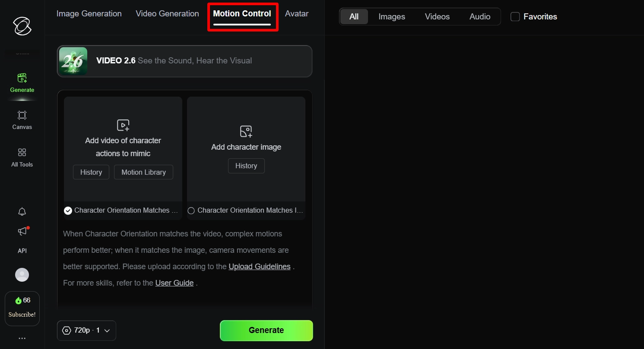Open the Motion Library
Viewport: 644px width, 349px height.
click(143, 172)
